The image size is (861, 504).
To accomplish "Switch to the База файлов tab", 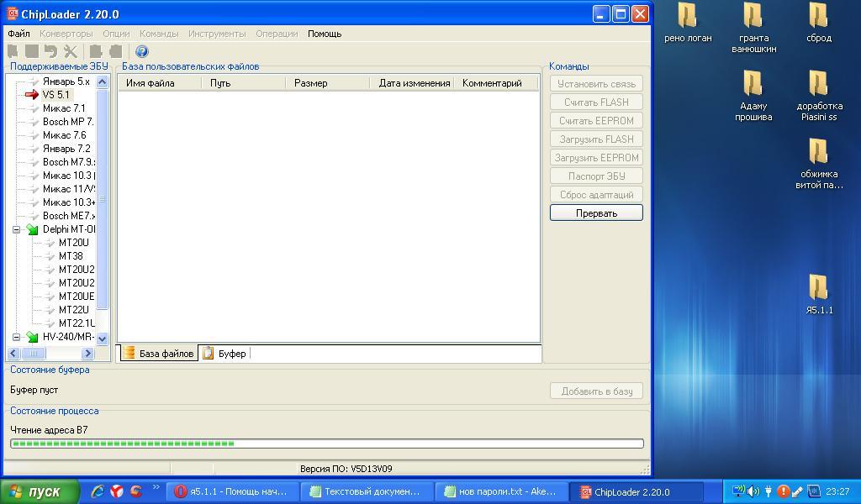I will pos(159,353).
